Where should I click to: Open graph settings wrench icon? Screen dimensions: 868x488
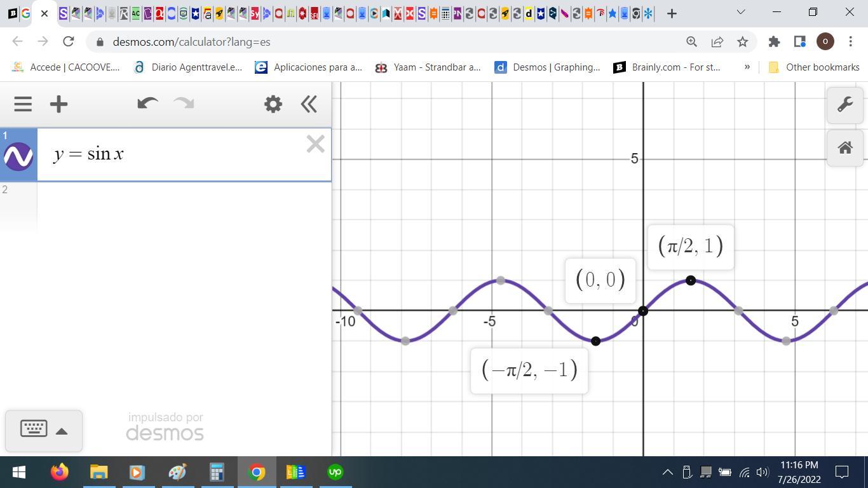coord(844,105)
